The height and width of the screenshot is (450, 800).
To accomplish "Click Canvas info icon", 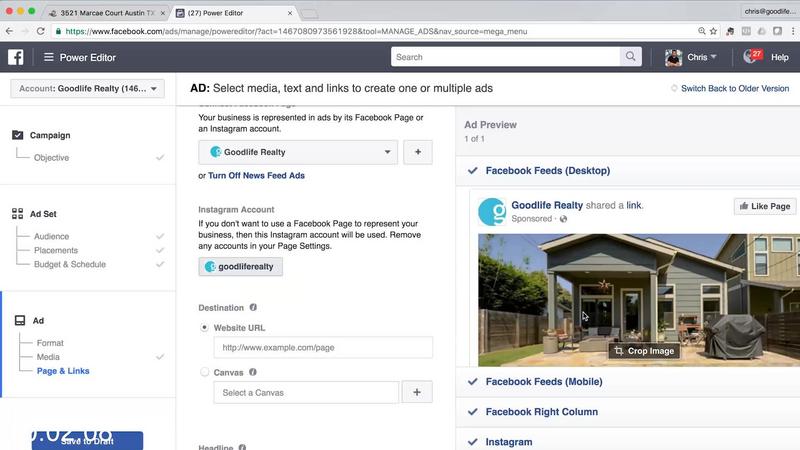I will click(x=253, y=372).
